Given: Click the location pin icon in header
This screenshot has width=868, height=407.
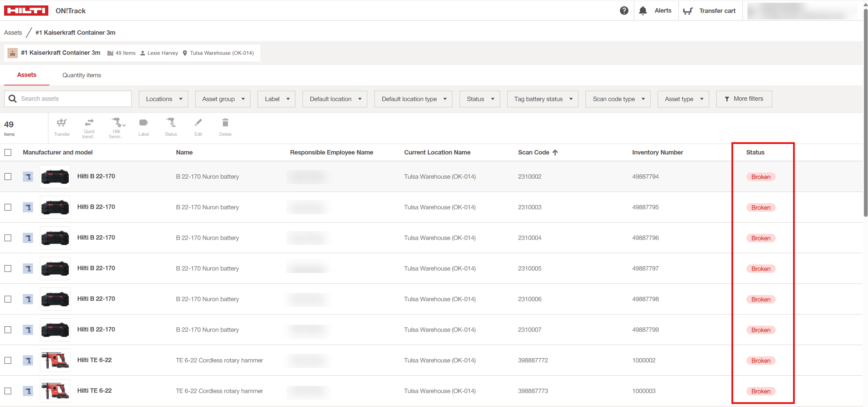Looking at the screenshot, I should point(185,53).
